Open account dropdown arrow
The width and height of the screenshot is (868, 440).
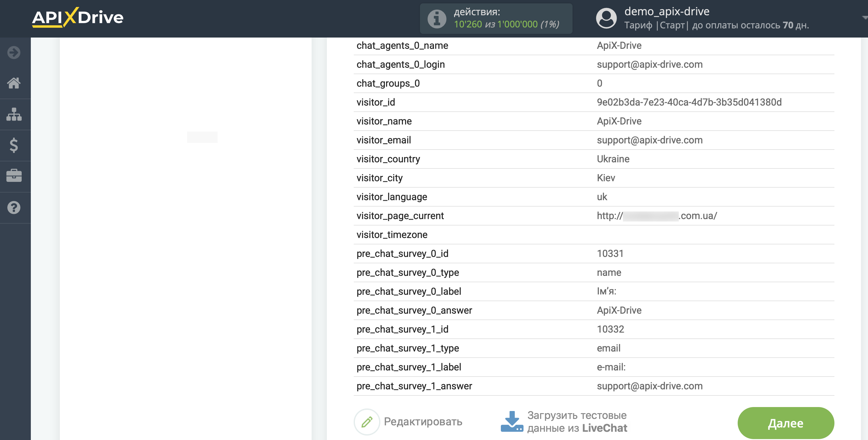click(x=864, y=17)
